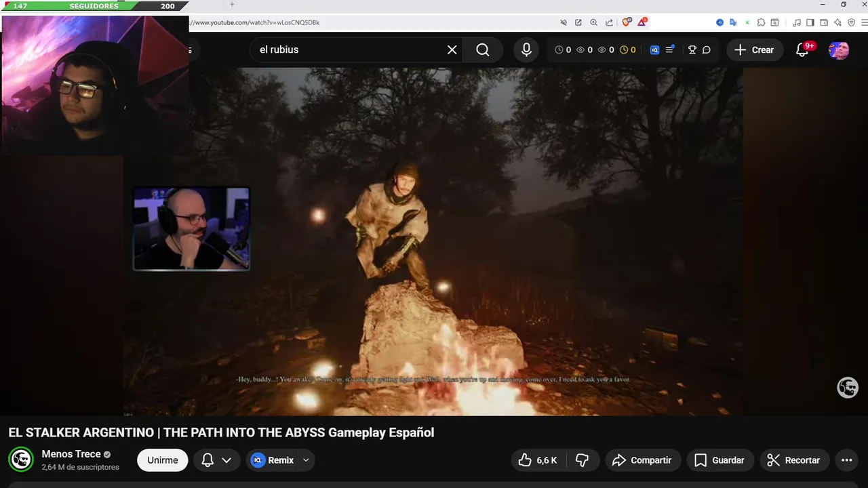Toggle the browser sidebar panel icon
868x488 pixels.
[810, 22]
